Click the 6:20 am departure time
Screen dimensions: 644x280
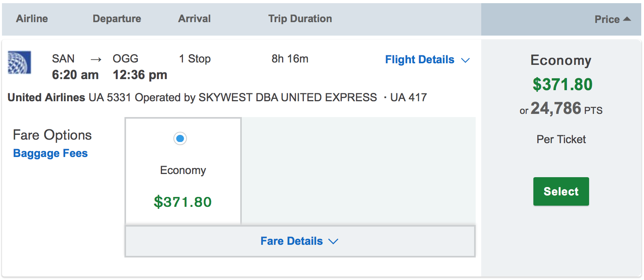point(75,75)
